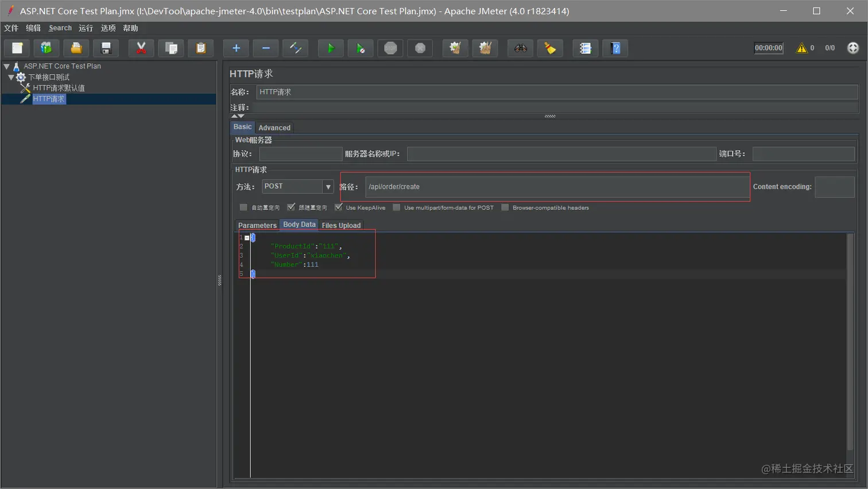Viewport: 868px width, 489px height.
Task: Select 下单接口测试 tree item
Action: 49,77
